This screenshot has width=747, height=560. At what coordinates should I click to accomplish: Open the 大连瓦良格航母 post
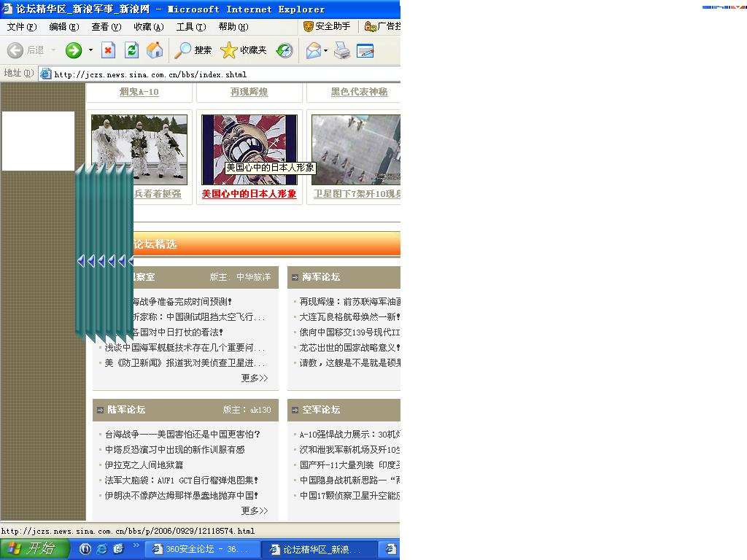point(349,317)
